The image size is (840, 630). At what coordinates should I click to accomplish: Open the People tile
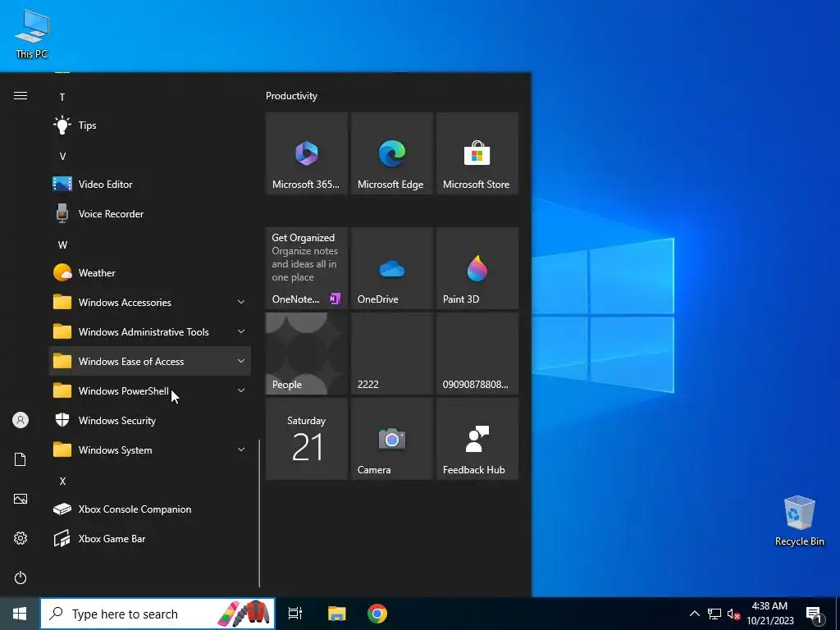[x=307, y=354]
